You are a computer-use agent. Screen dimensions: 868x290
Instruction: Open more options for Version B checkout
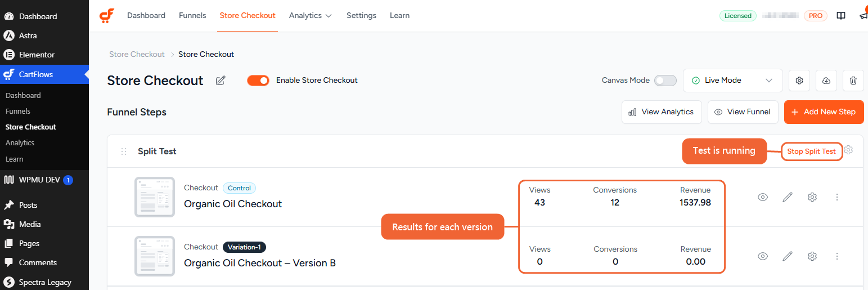point(837,256)
